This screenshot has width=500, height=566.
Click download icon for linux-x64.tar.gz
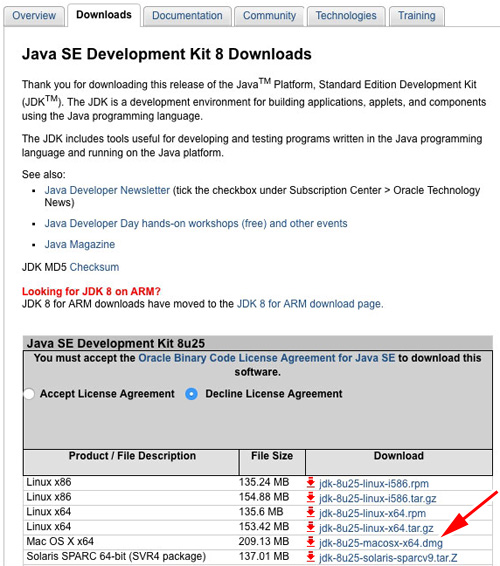pyautogui.click(x=310, y=527)
